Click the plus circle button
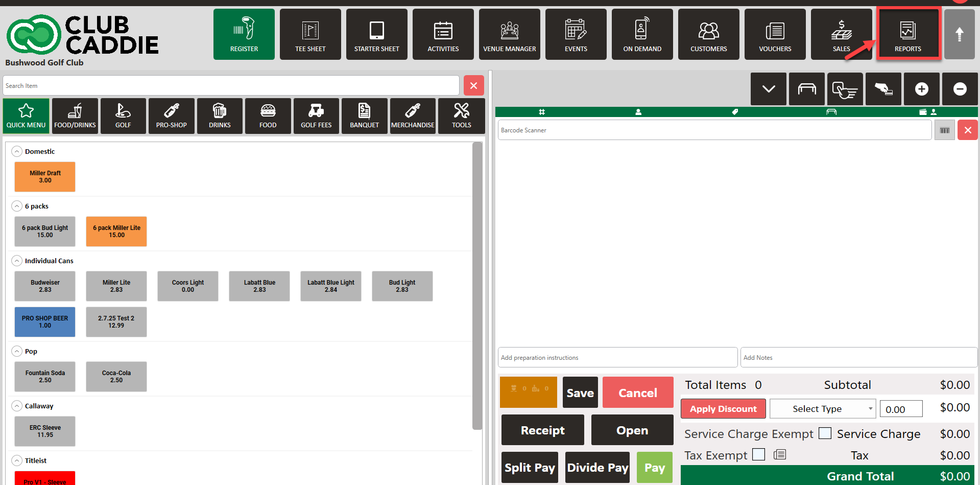 922,89
